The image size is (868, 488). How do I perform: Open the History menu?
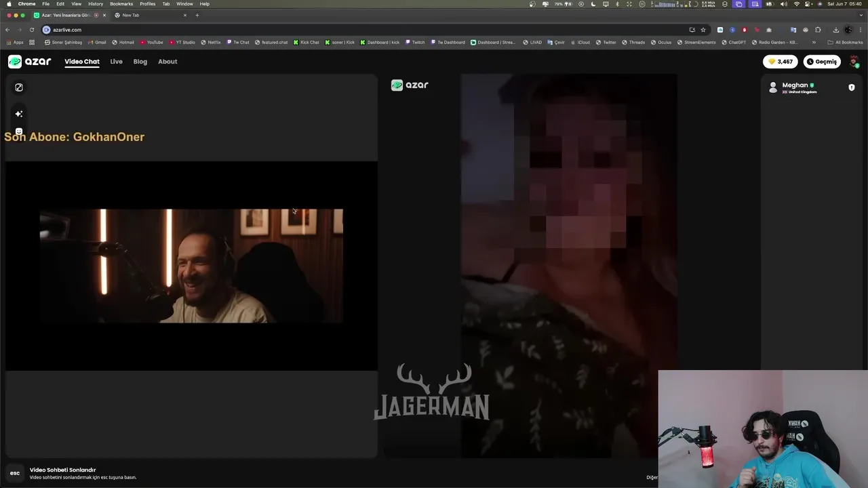click(x=96, y=4)
